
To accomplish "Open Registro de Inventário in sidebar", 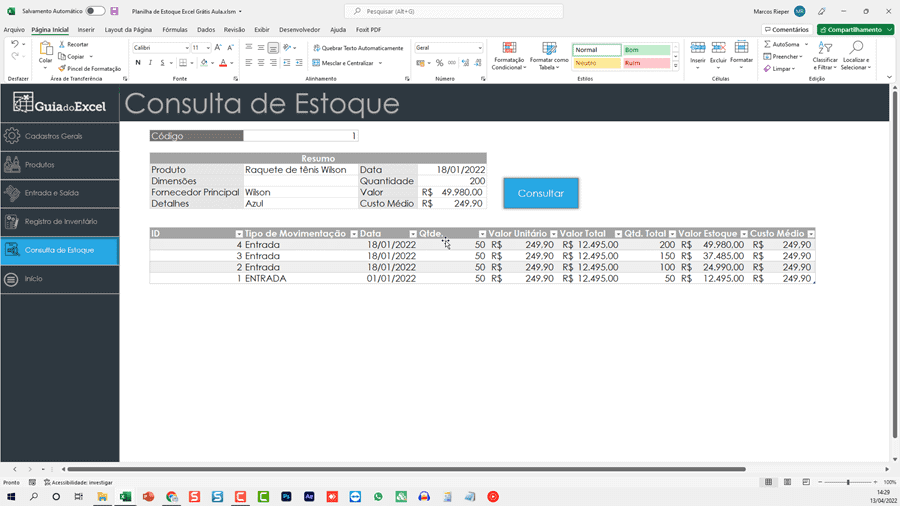I will [60, 221].
